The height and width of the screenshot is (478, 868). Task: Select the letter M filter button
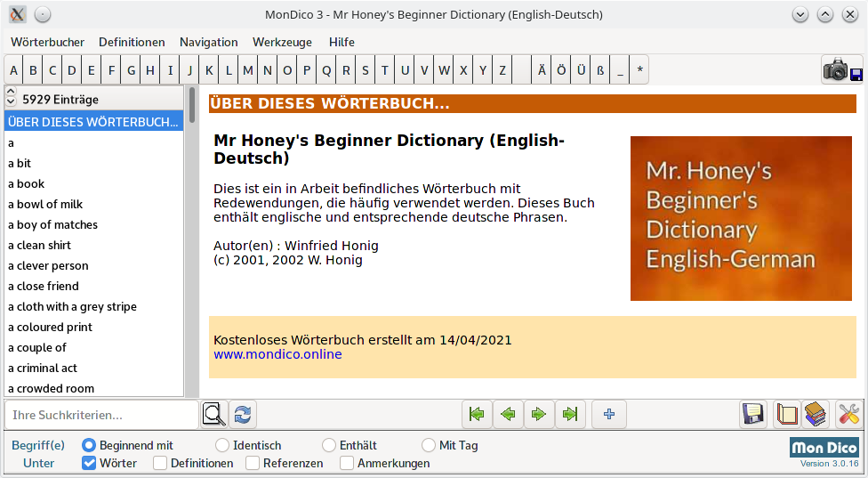(248, 70)
